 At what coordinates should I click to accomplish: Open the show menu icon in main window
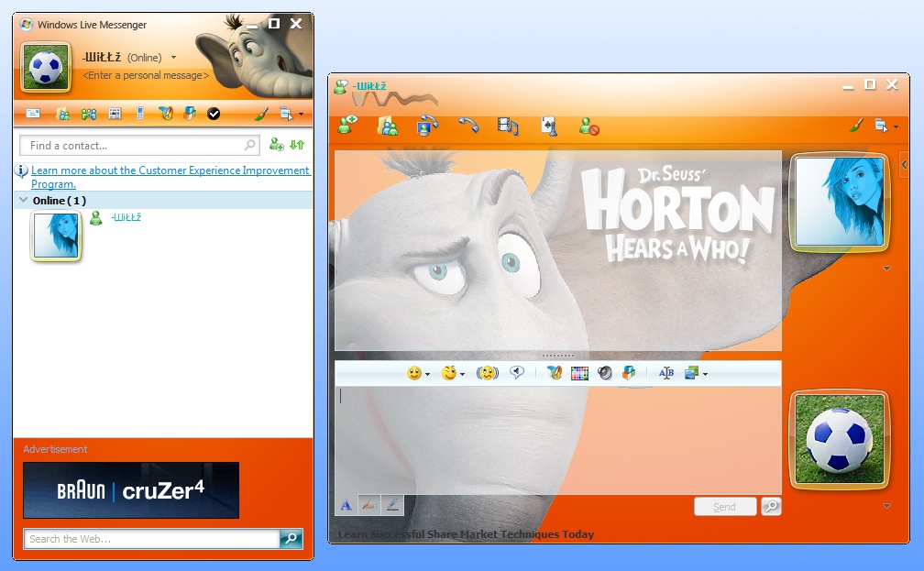tap(287, 114)
